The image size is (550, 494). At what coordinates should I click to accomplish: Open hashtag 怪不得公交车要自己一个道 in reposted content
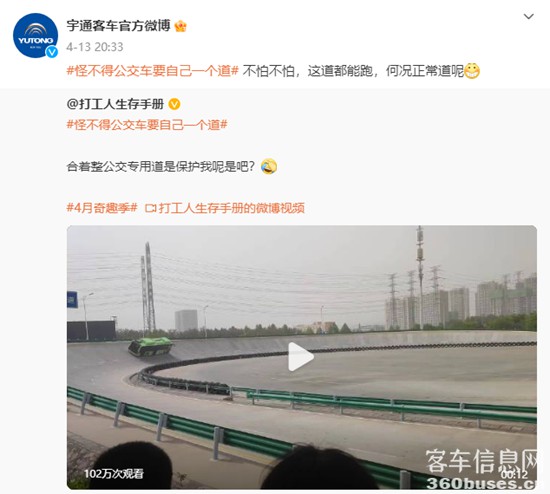pyautogui.click(x=147, y=125)
